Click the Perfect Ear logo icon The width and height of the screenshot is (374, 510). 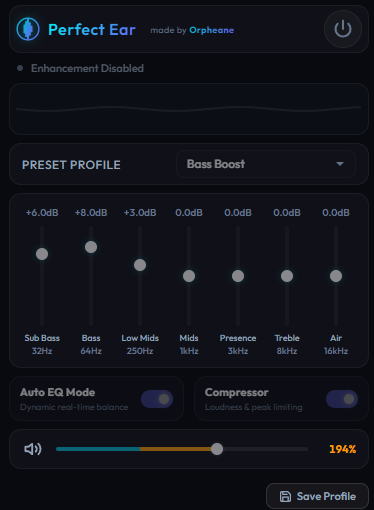pos(28,29)
